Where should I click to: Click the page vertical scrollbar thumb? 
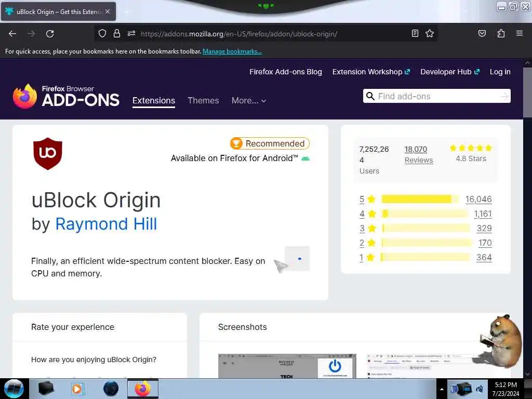tap(528, 92)
